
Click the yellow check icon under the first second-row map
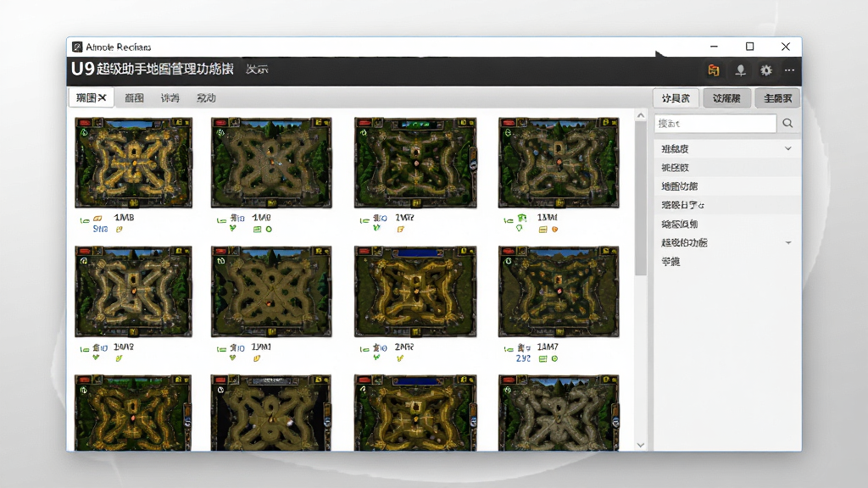point(119,358)
